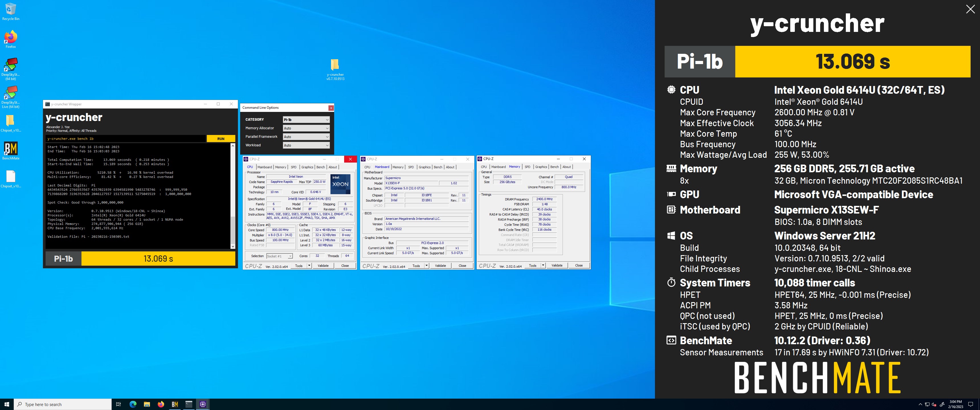Click Validate in Mainboard CPU-Z window
The image size is (980, 410).
click(440, 266)
